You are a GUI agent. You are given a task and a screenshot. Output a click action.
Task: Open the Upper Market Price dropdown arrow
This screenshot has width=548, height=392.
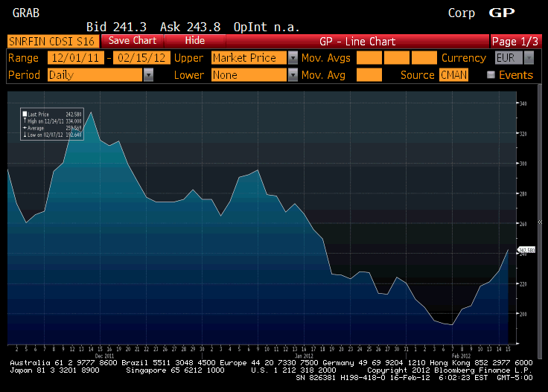(x=293, y=57)
